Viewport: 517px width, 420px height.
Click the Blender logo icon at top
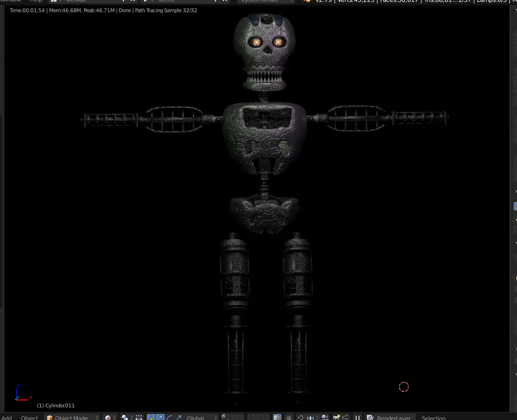coord(307,1)
